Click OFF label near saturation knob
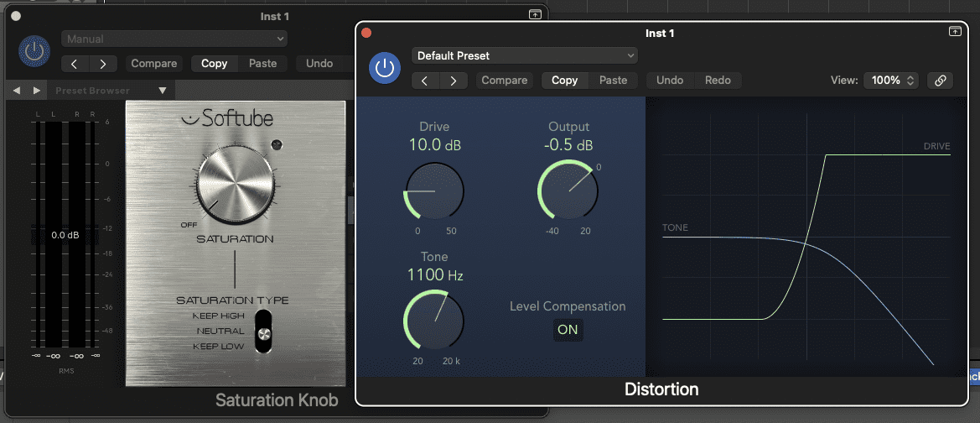 (x=188, y=225)
